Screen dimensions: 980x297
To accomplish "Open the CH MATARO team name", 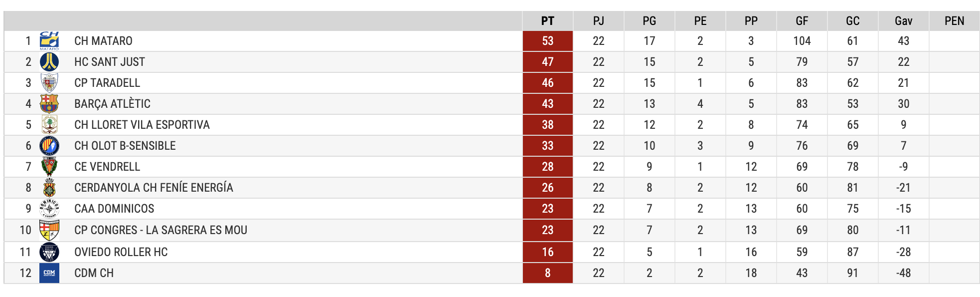I will pyautogui.click(x=104, y=41).
